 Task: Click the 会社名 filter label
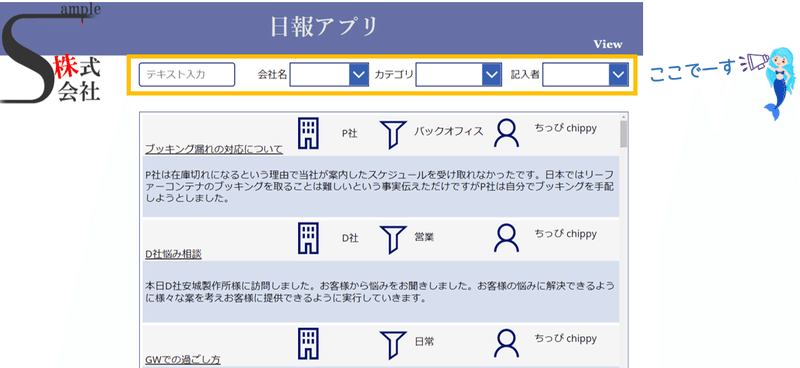pyautogui.click(x=272, y=75)
